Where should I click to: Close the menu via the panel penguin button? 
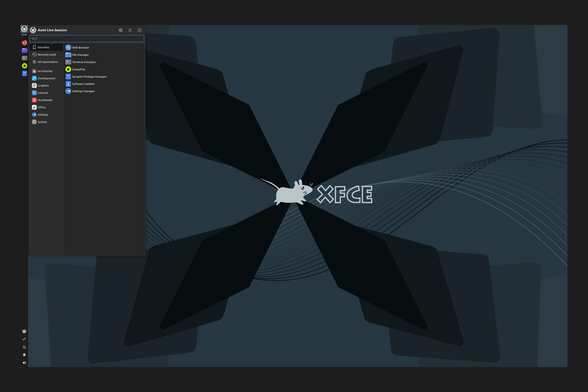tap(24, 29)
